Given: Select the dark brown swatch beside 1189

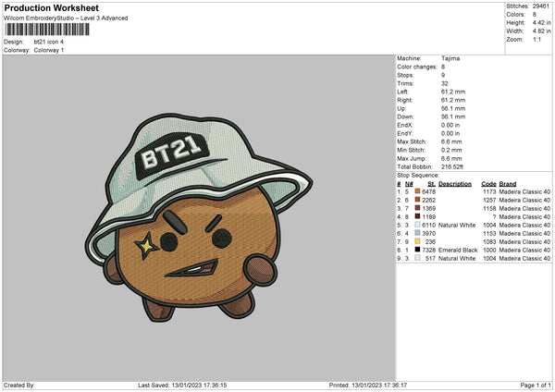Looking at the screenshot, I should pos(417,216).
